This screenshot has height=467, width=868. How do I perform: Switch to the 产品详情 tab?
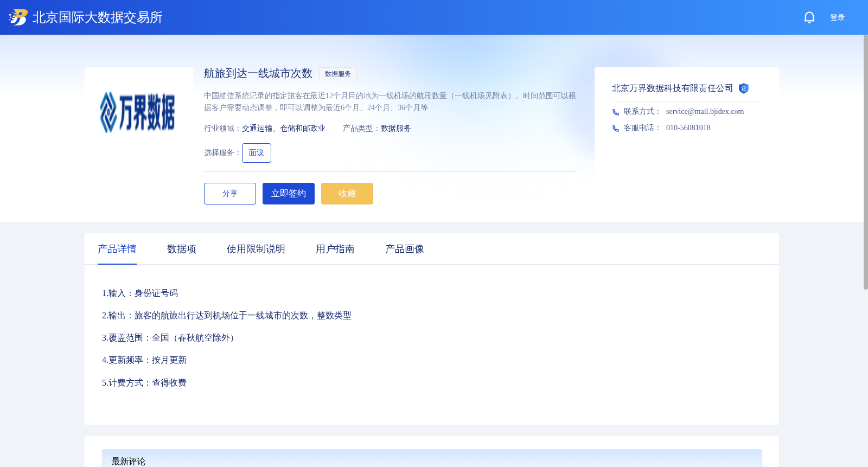click(x=117, y=249)
